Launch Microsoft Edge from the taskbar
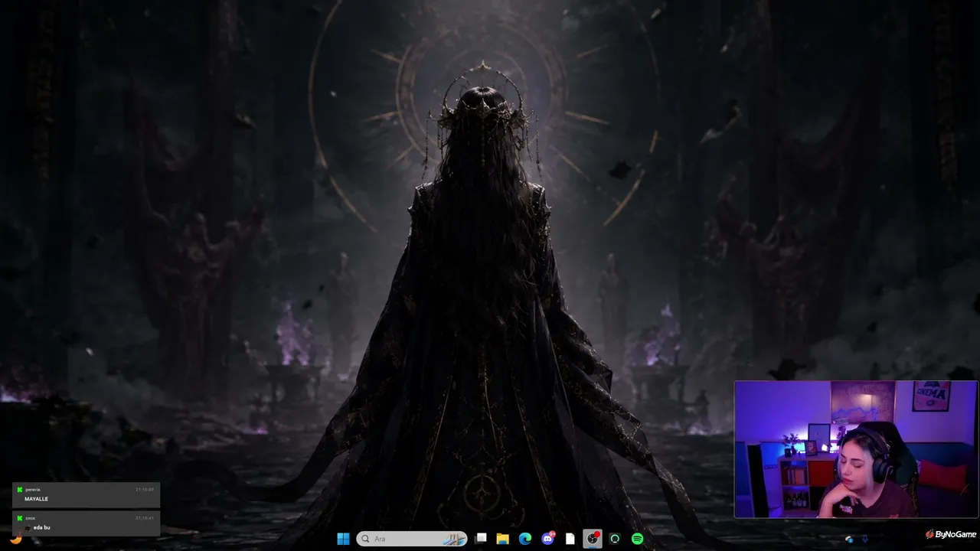Image resolution: width=980 pixels, height=551 pixels. pyautogui.click(x=525, y=539)
